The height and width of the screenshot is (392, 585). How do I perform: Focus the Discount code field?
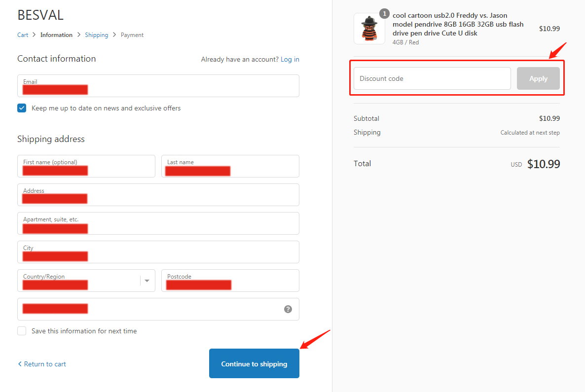coord(432,78)
